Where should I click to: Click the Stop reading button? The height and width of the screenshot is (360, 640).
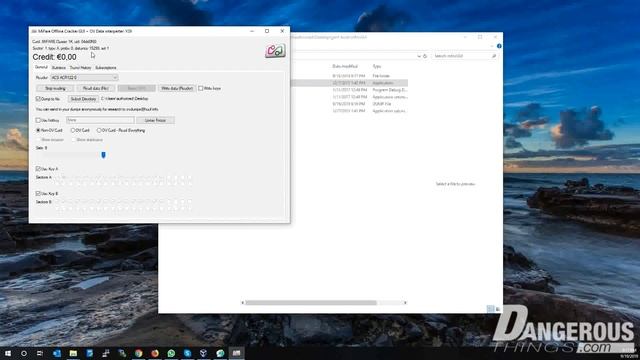tap(55, 88)
